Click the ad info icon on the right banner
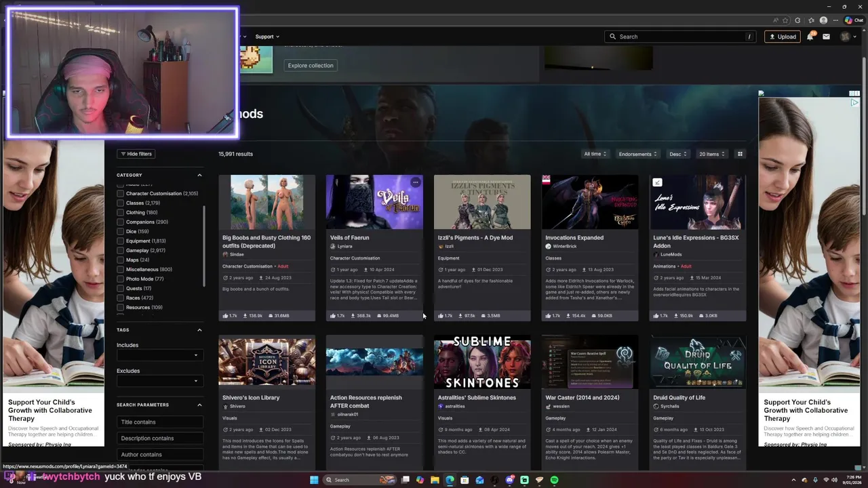 854,103
